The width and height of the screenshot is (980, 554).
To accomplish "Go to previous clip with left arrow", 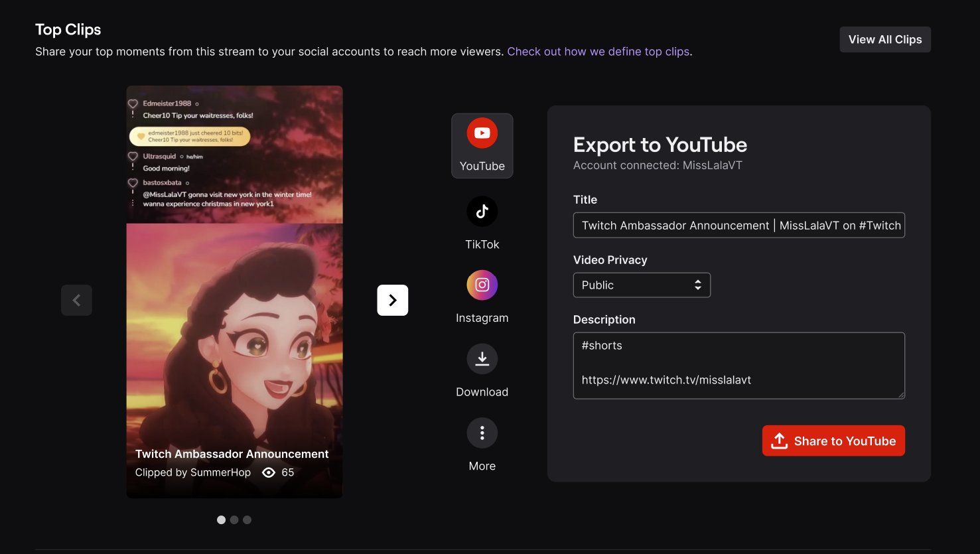I will coord(76,300).
